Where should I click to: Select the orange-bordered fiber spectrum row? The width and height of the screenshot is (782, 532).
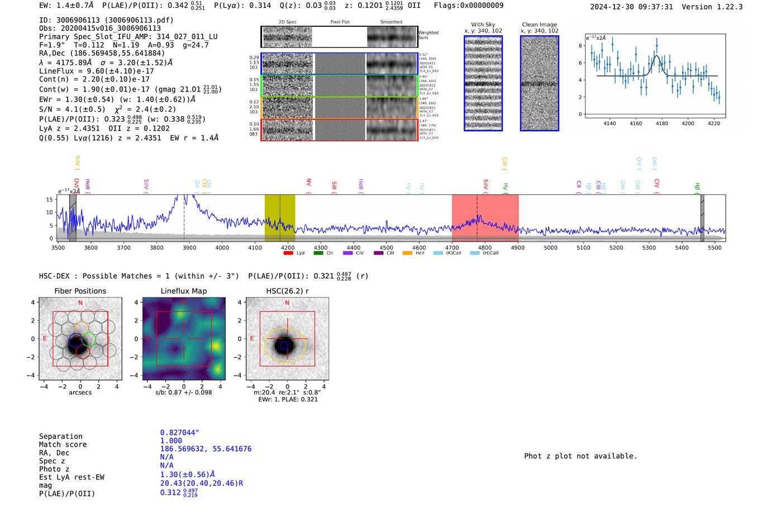tap(339, 108)
